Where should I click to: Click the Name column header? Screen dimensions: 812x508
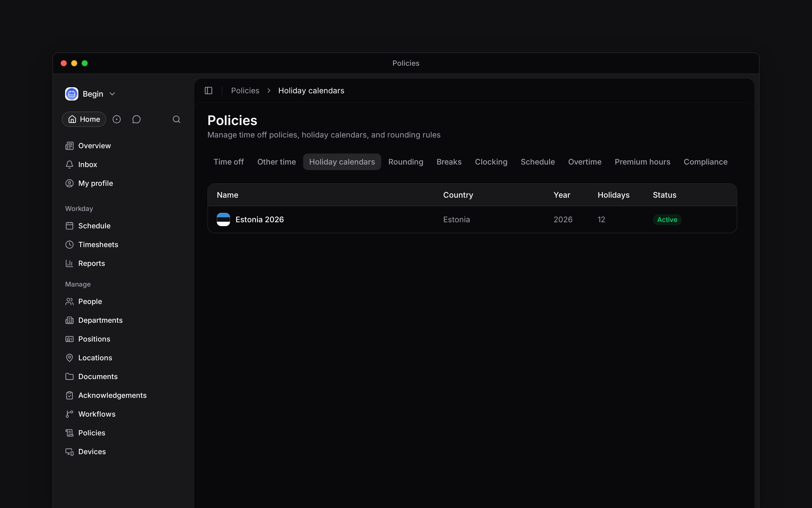pyautogui.click(x=228, y=195)
